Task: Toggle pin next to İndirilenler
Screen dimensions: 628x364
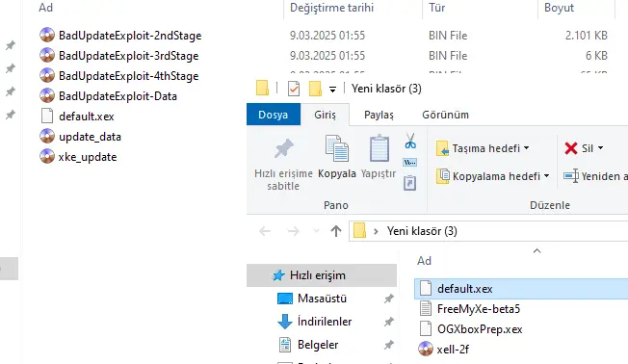Action: tap(388, 322)
